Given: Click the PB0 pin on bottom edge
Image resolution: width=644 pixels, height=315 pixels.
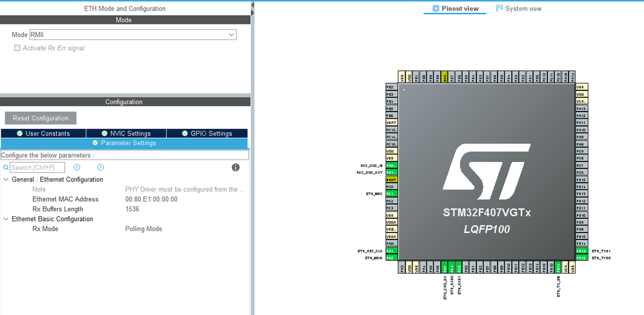Looking at the screenshot, I should [x=465, y=267].
